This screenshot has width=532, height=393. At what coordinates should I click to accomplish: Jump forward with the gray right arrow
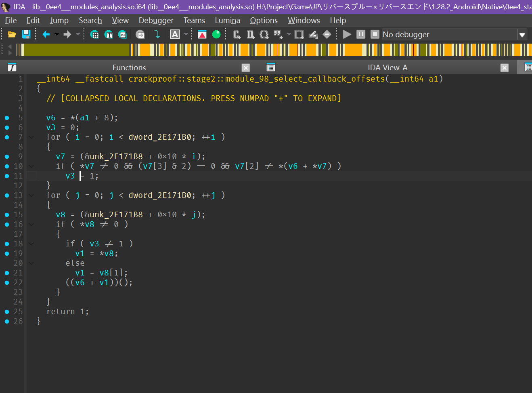tap(67, 35)
